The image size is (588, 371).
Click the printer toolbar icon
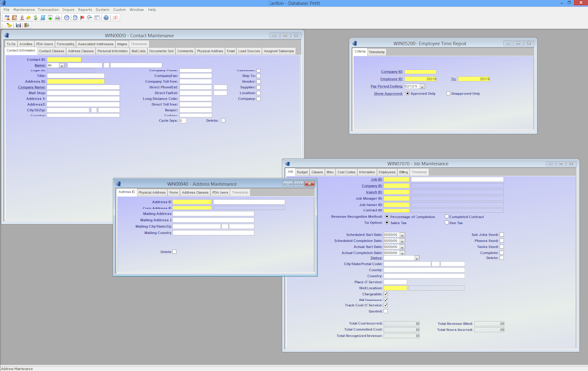(58, 18)
